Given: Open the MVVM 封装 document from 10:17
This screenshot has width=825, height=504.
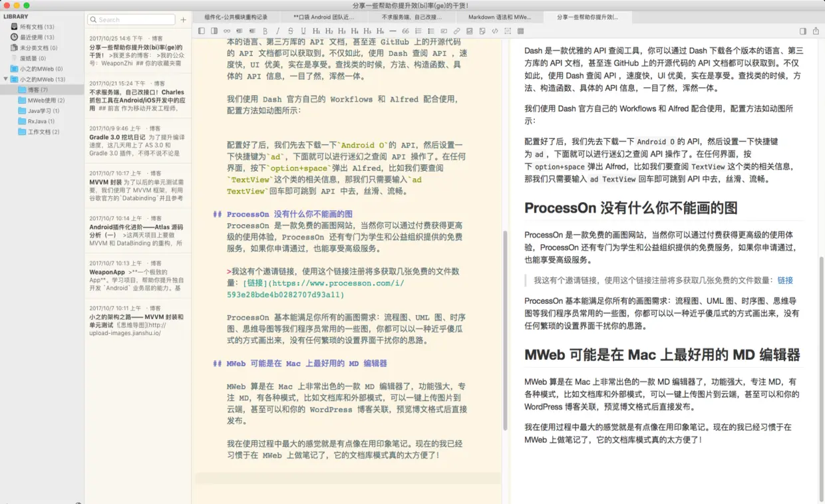Looking at the screenshot, I should [138, 186].
